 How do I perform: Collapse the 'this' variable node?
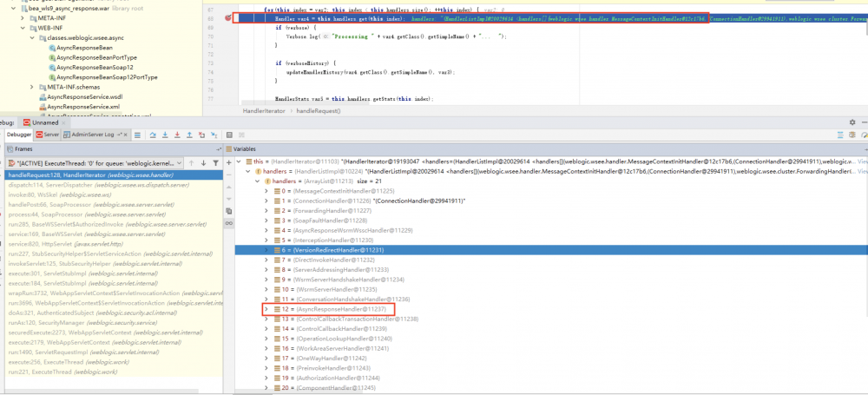point(240,161)
